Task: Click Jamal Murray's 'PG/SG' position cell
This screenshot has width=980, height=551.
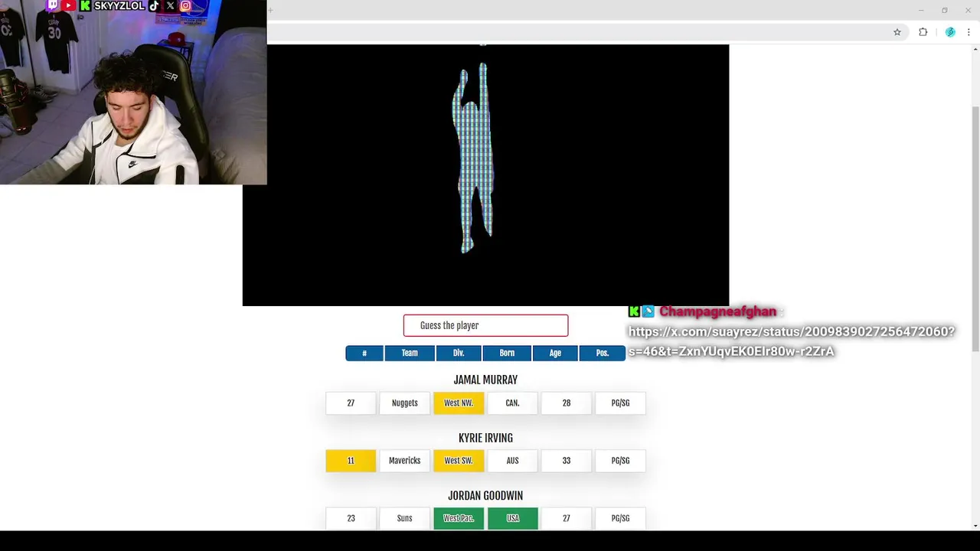Action: click(x=620, y=403)
